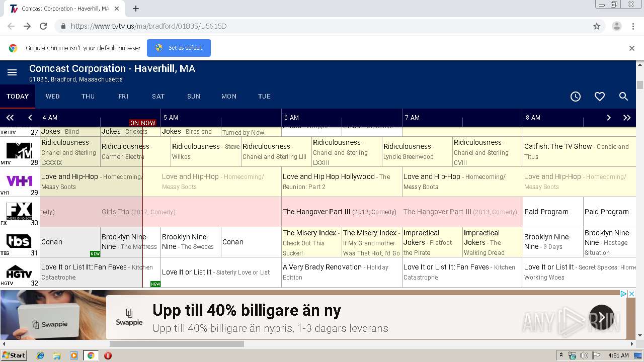Reload the page
The width and height of the screenshot is (644, 362).
43,26
